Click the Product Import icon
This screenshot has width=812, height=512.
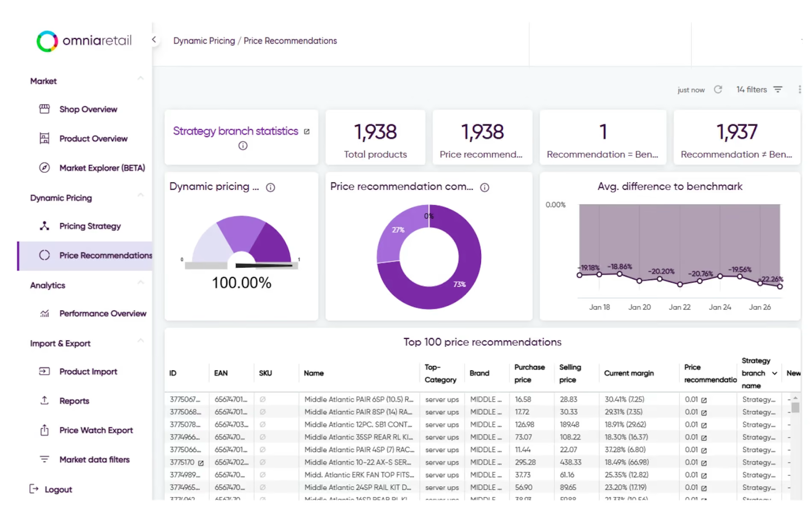(x=44, y=371)
